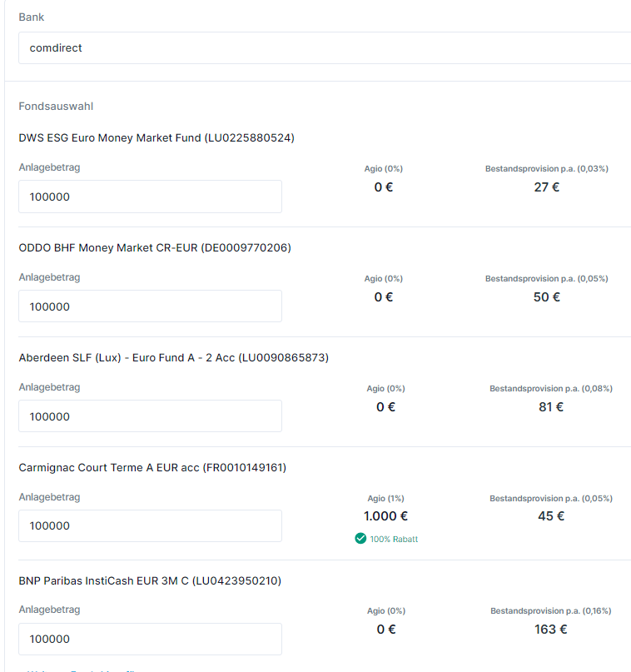The image size is (631, 672).
Task: Click the 100% Rabatt label text
Action: pyautogui.click(x=394, y=540)
